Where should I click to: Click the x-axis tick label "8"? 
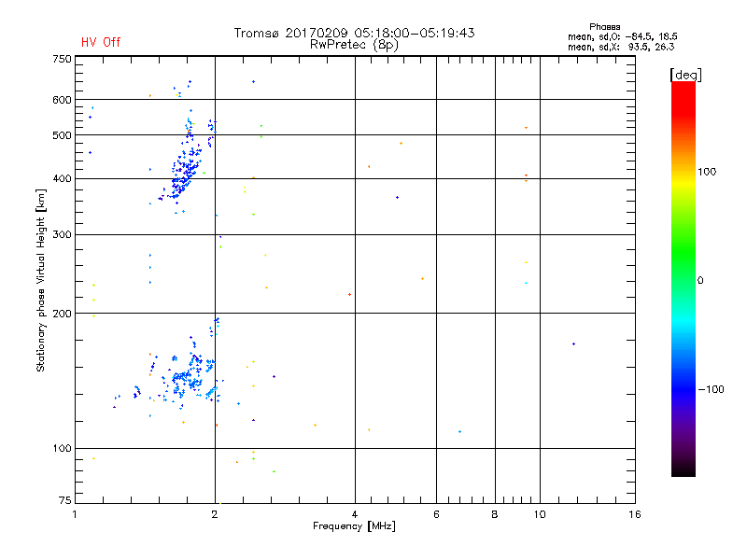pyautogui.click(x=495, y=514)
